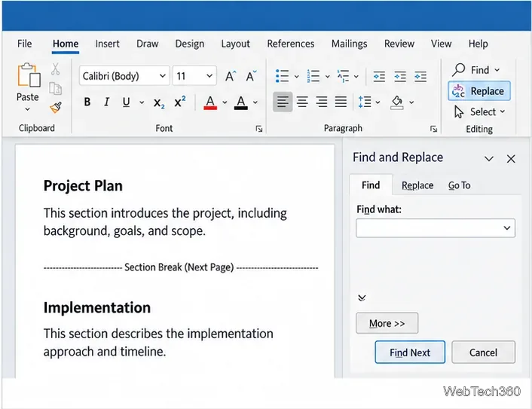This screenshot has width=532, height=409.
Task: Click the last indent icon
Action: (x=420, y=76)
